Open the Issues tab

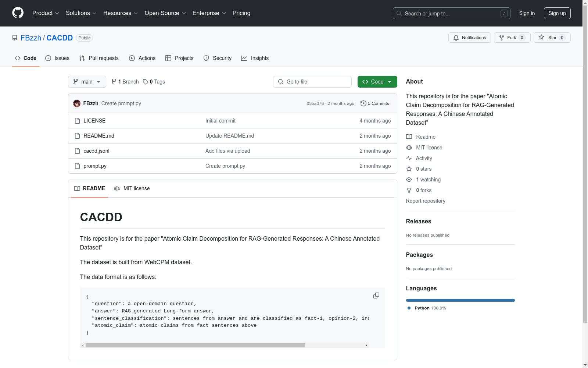coord(57,58)
